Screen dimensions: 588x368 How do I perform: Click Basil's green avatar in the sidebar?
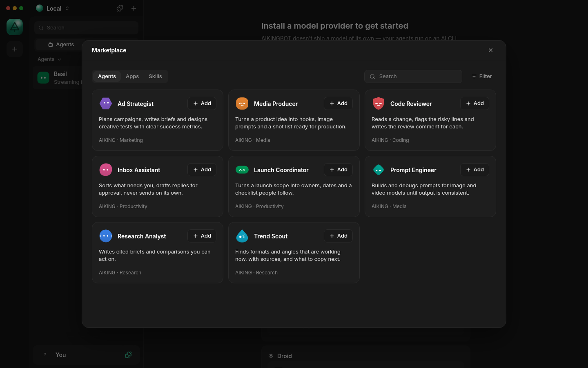[x=43, y=77]
